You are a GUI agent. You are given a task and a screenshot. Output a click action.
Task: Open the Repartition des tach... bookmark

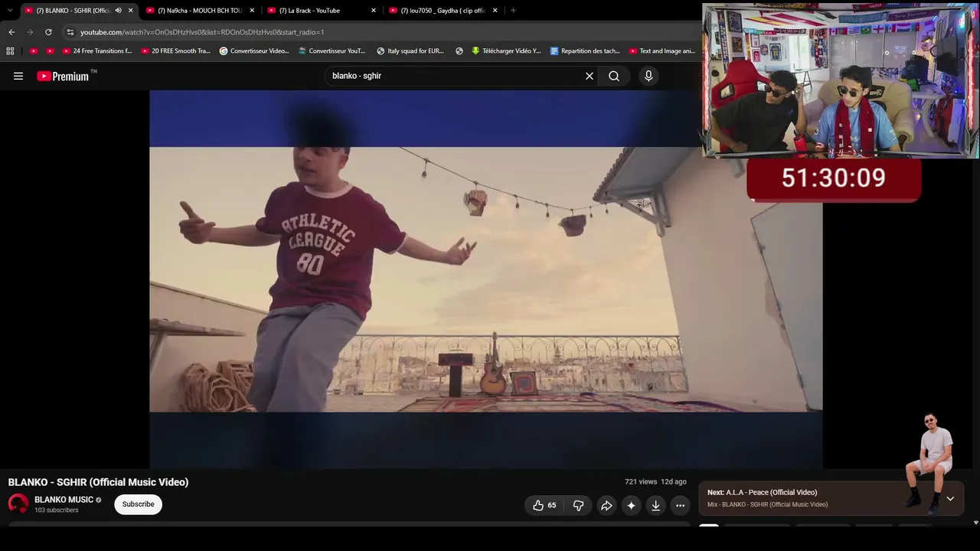585,51
